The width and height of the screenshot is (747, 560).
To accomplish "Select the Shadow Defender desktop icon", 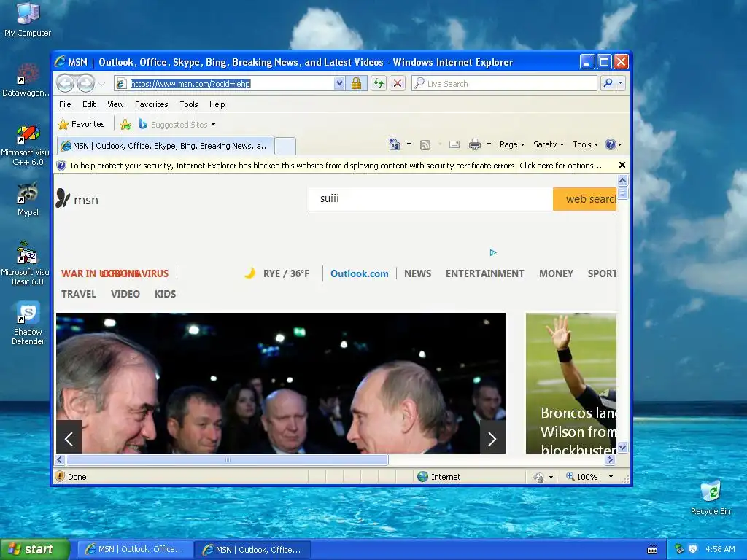I will pyautogui.click(x=28, y=323).
